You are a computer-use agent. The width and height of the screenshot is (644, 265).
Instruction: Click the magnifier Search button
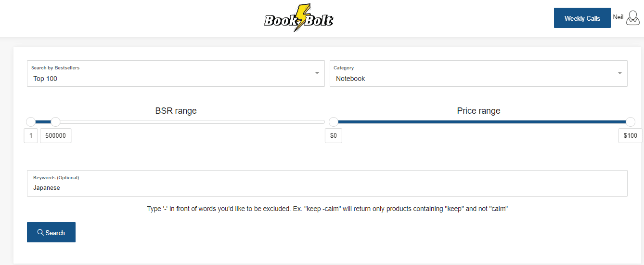tap(51, 232)
